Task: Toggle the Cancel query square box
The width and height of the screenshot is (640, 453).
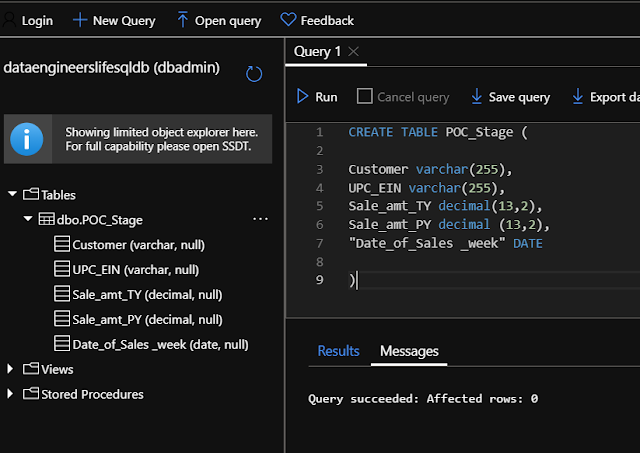Action: tap(364, 96)
